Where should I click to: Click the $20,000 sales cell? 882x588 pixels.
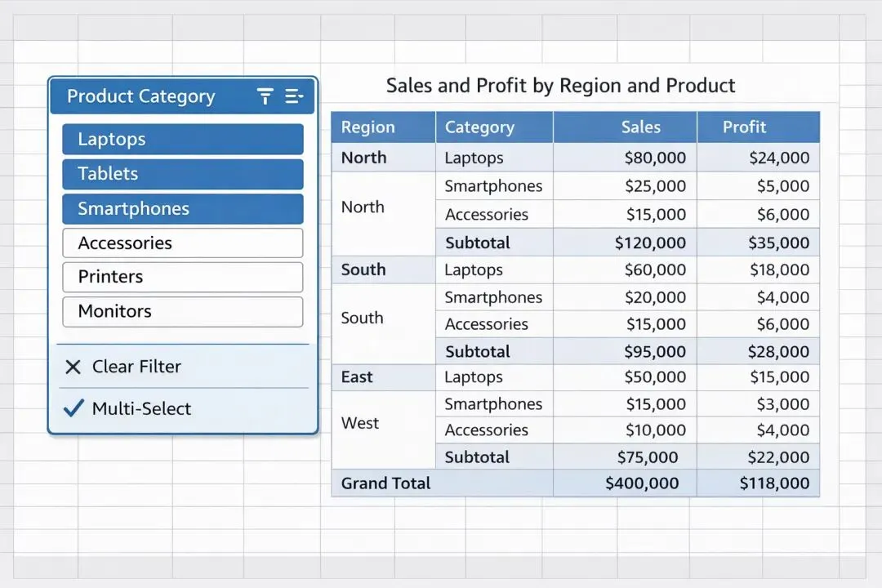tap(625, 297)
